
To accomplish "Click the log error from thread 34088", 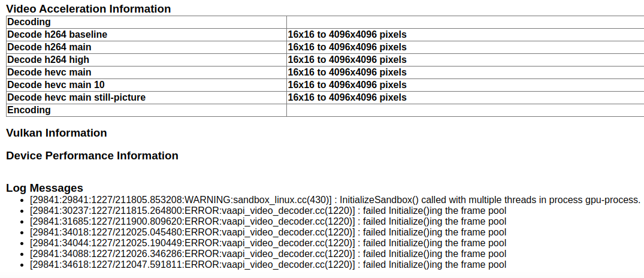I will click(268, 254).
